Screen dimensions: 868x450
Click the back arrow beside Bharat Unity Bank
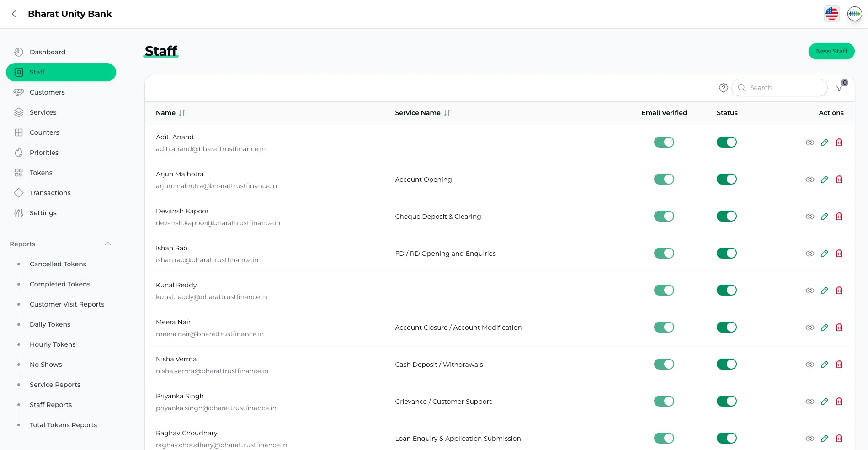pos(14,14)
